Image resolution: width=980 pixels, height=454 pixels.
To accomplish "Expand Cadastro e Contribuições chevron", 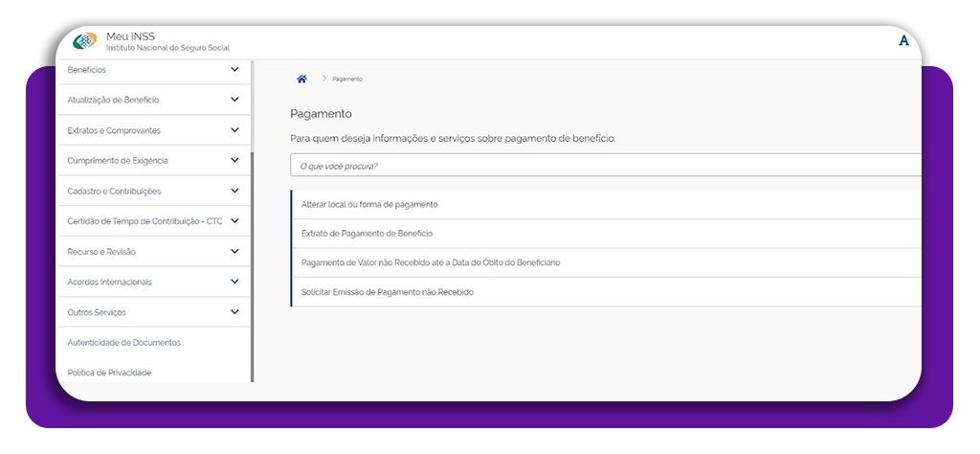I will point(234,191).
